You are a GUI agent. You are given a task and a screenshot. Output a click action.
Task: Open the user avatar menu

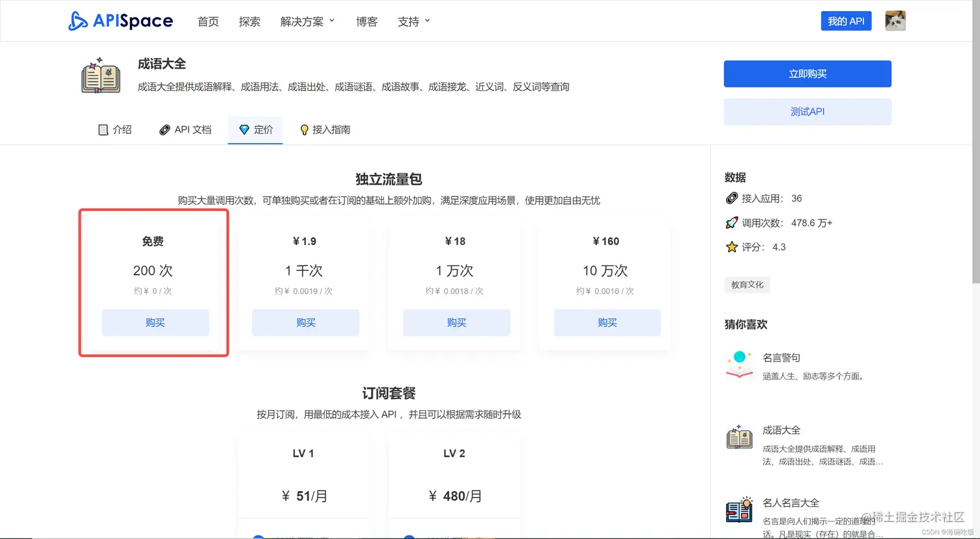tap(895, 20)
